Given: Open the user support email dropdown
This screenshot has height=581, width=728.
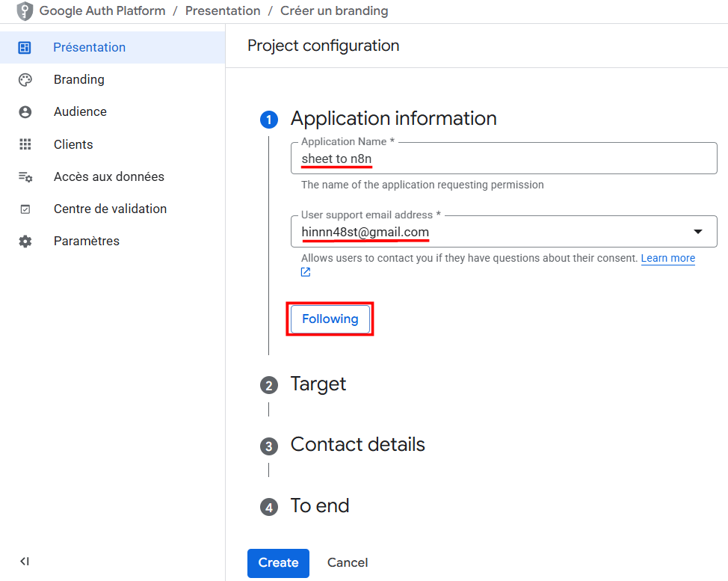Looking at the screenshot, I should click(700, 231).
